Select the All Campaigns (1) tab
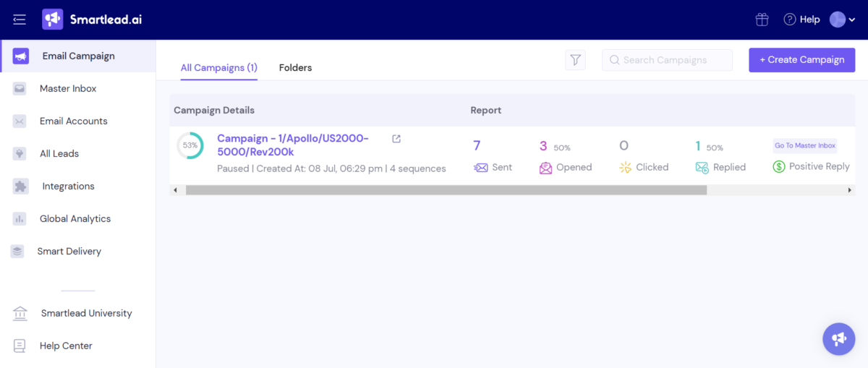The image size is (868, 368). 218,67
